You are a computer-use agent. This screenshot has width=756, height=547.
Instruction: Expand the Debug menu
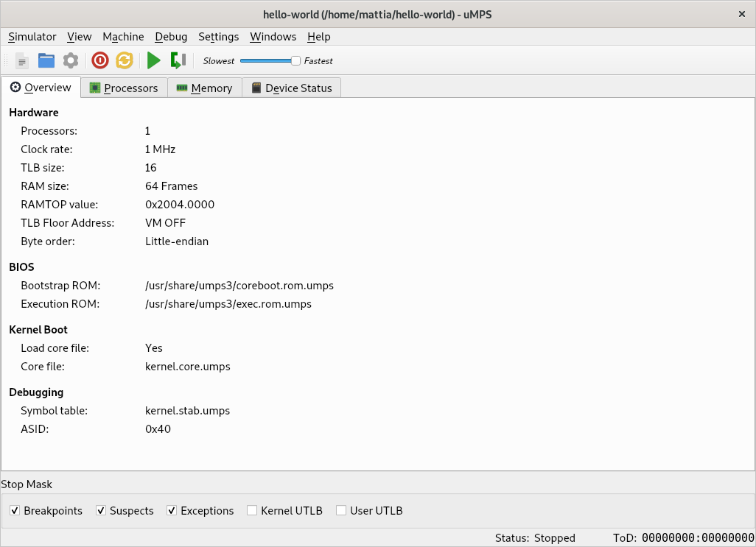click(x=171, y=37)
